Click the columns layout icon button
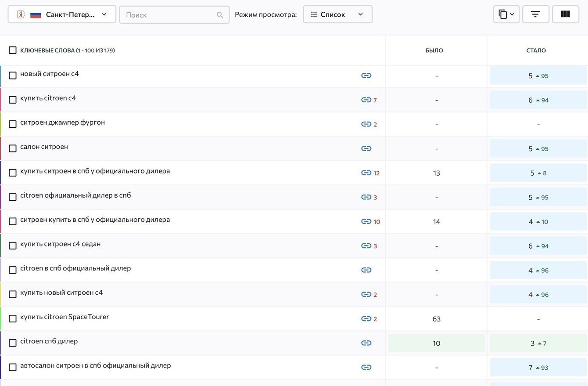Screen dimensions: 588x386 click(566, 14)
